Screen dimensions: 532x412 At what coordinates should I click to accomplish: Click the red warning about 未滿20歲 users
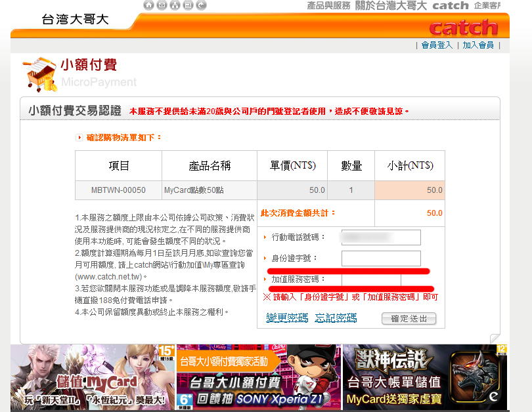[x=269, y=111]
